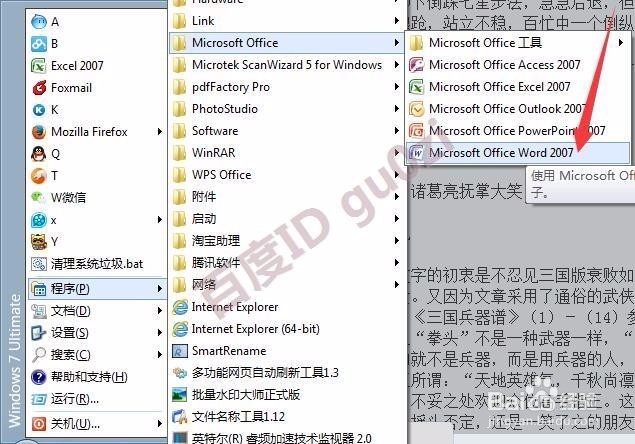
Task: Run the 清理系统垃圾.bat file
Action: [x=97, y=264]
